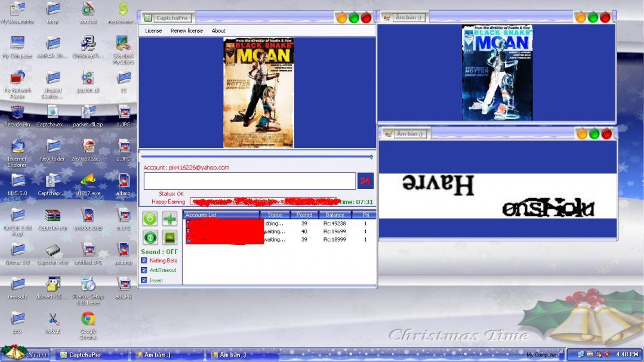
Task: Toggle the NxtImg Beta checkbox
Action: click(144, 261)
